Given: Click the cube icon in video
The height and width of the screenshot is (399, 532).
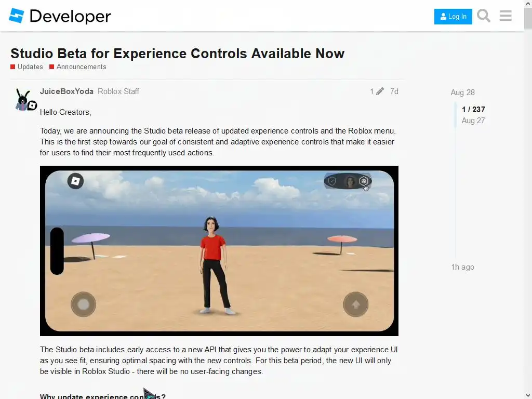Looking at the screenshot, I should pos(364,181).
